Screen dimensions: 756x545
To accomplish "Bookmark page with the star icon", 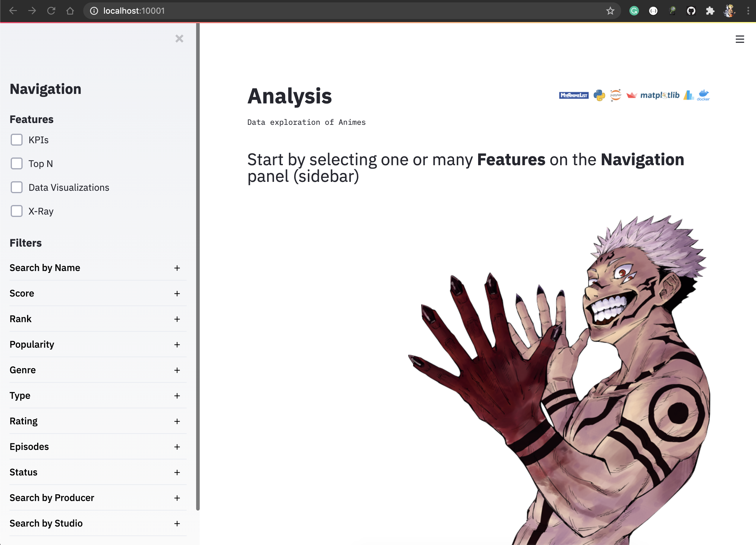I will click(x=610, y=11).
